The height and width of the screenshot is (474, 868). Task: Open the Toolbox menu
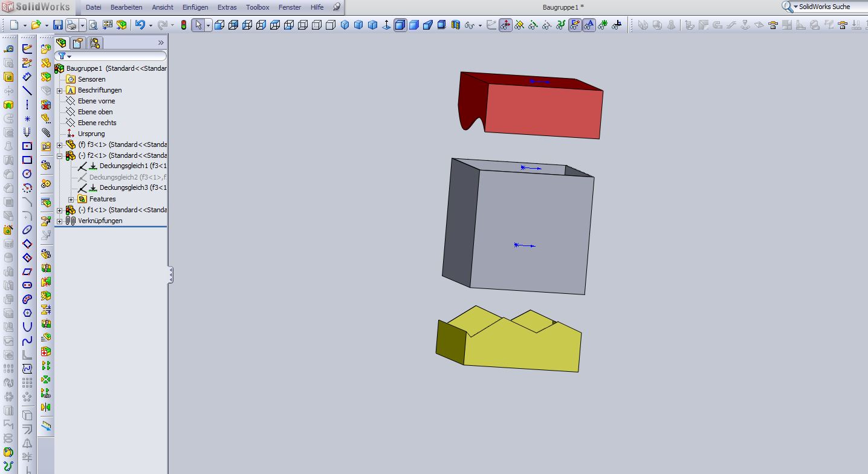tap(257, 7)
